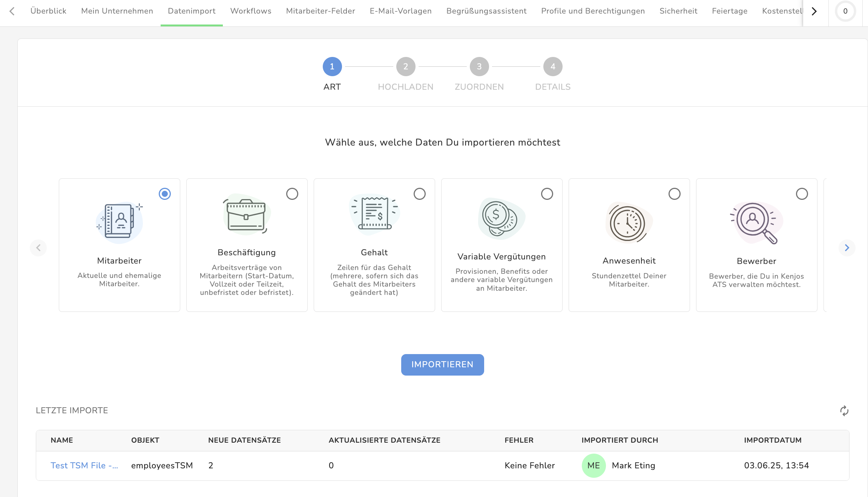The height and width of the screenshot is (497, 868).
Task: Click the notification counter showing 0
Action: tap(845, 11)
